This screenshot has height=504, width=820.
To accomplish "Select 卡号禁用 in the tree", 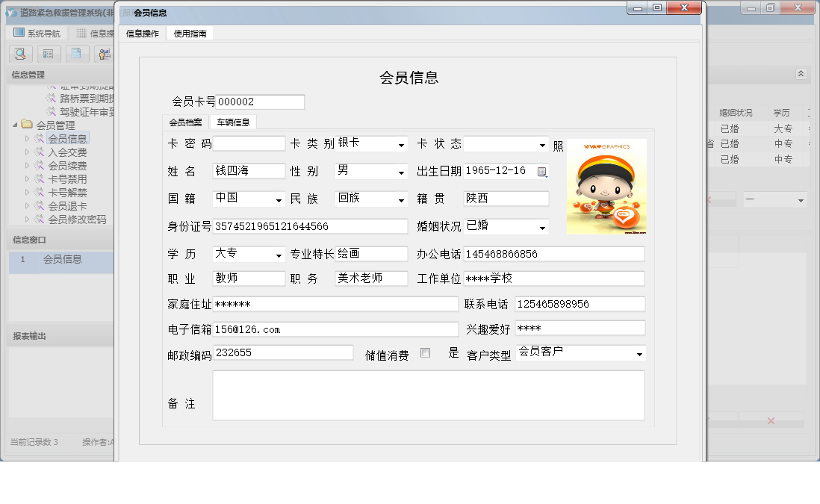I will (67, 179).
